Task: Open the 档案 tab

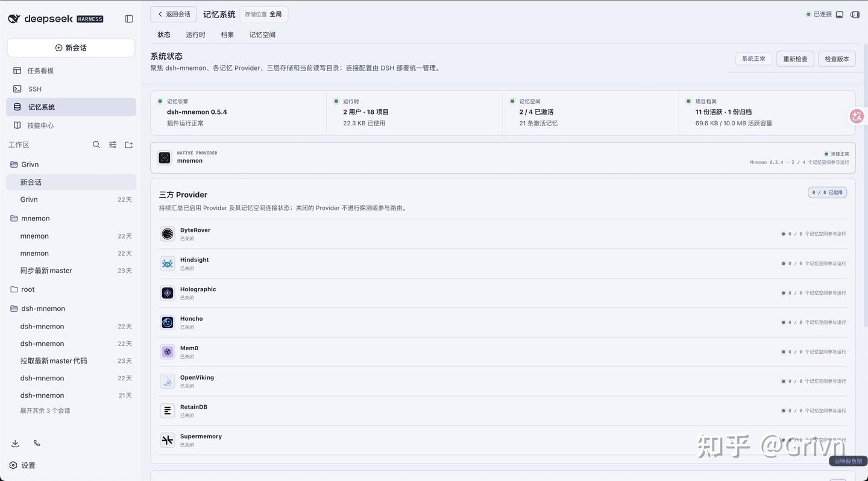Action: click(227, 35)
